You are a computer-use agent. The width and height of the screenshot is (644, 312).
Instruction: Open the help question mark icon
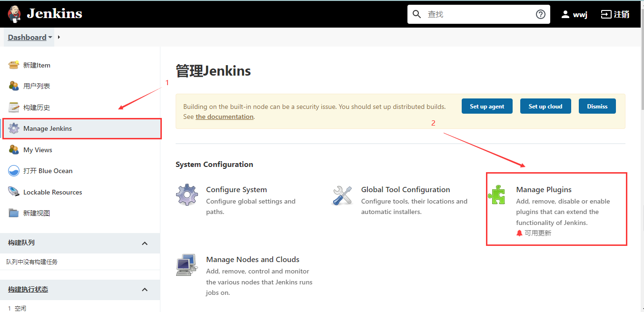click(540, 14)
